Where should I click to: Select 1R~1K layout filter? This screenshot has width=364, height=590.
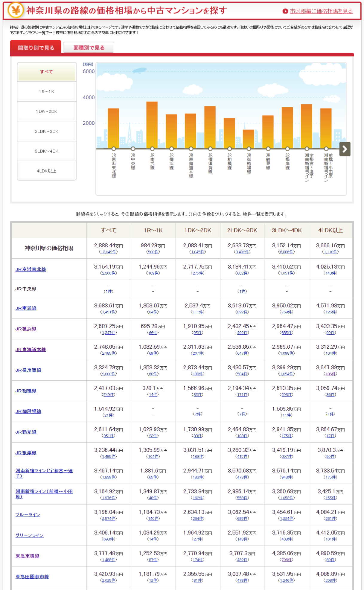pyautogui.click(x=47, y=92)
